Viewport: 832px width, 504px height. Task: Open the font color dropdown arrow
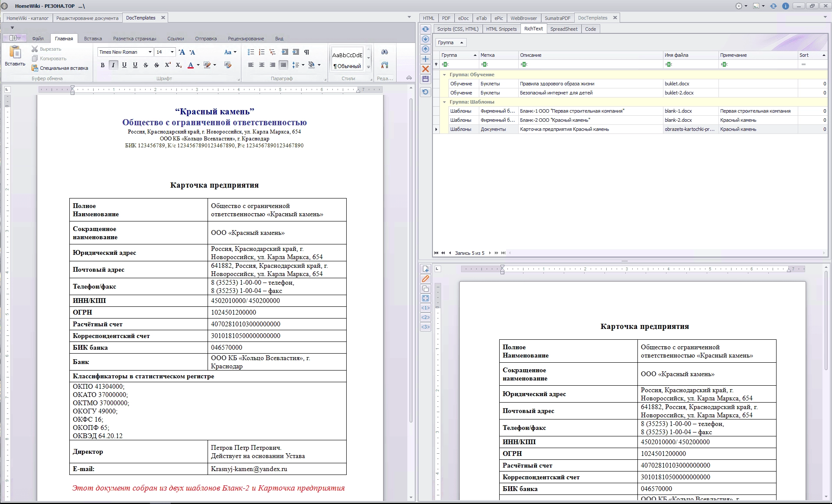click(x=198, y=65)
